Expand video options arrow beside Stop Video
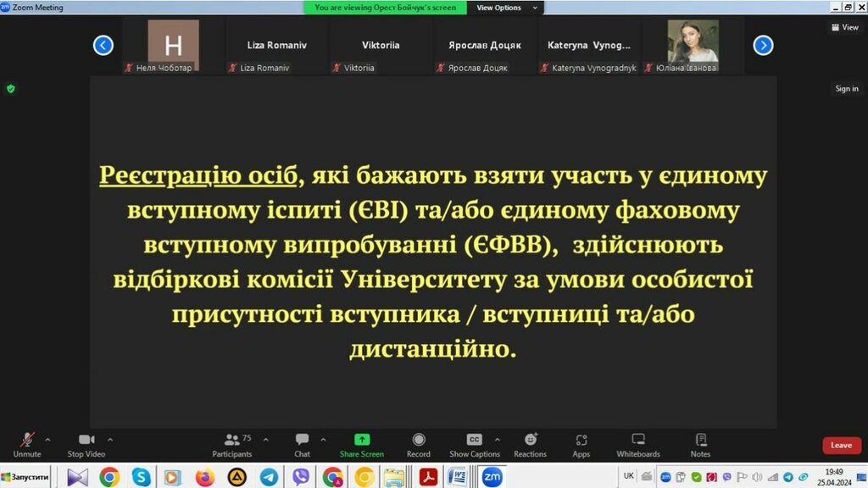 [x=110, y=440]
